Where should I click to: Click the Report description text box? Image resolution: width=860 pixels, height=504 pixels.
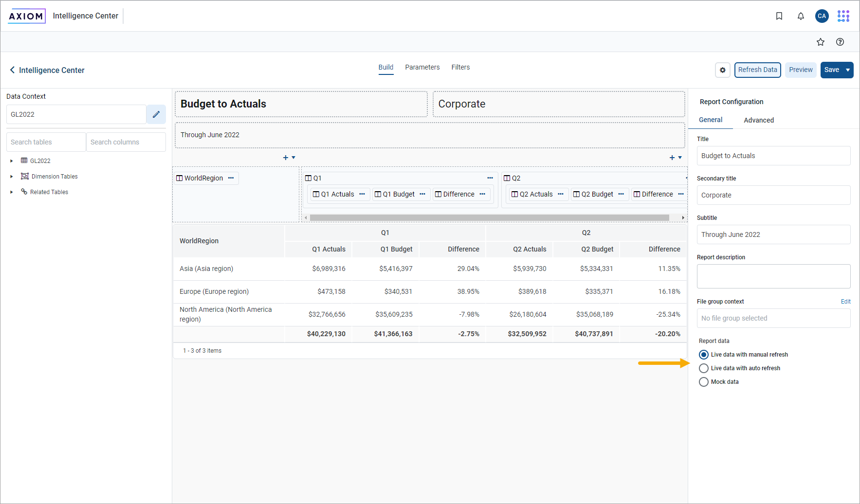[x=773, y=276]
